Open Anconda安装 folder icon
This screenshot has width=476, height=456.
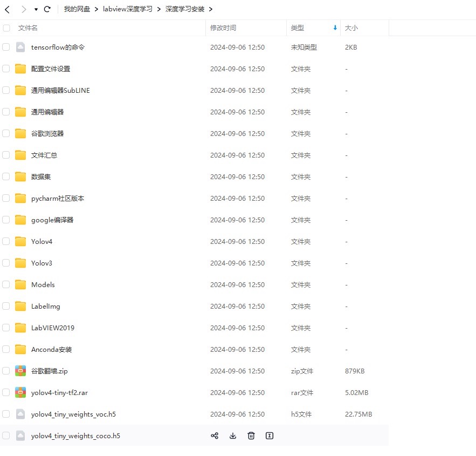tap(20, 349)
